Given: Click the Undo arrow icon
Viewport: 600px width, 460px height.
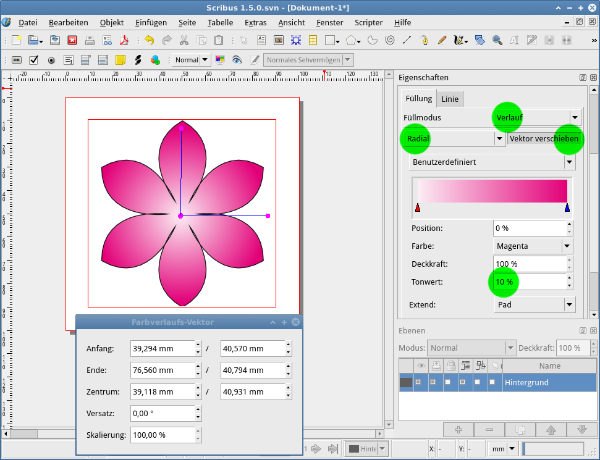Looking at the screenshot, I should (149, 41).
